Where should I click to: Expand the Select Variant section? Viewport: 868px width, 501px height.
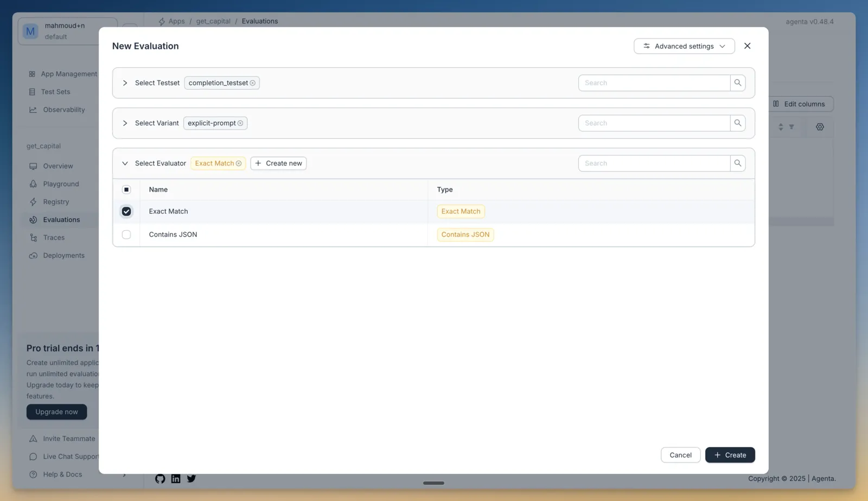125,123
